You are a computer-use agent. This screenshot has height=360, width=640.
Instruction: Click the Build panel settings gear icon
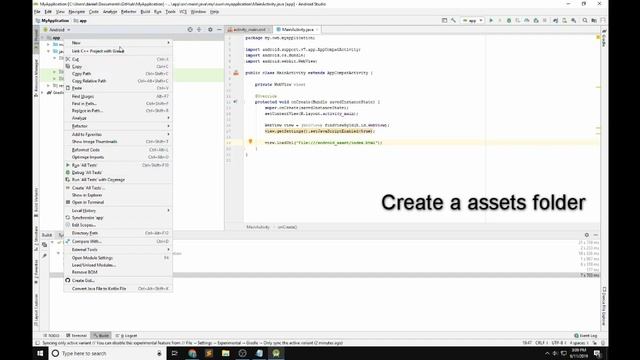587,235
